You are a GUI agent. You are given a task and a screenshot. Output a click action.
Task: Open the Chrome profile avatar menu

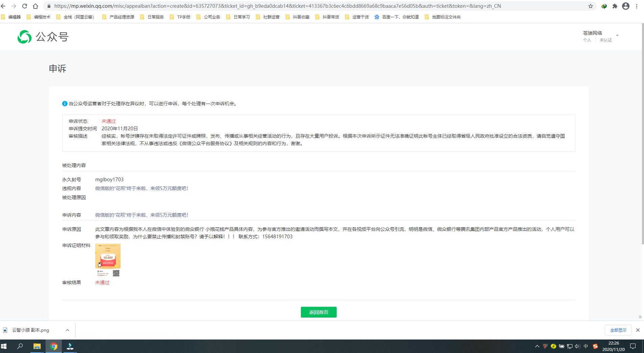tap(626, 6)
